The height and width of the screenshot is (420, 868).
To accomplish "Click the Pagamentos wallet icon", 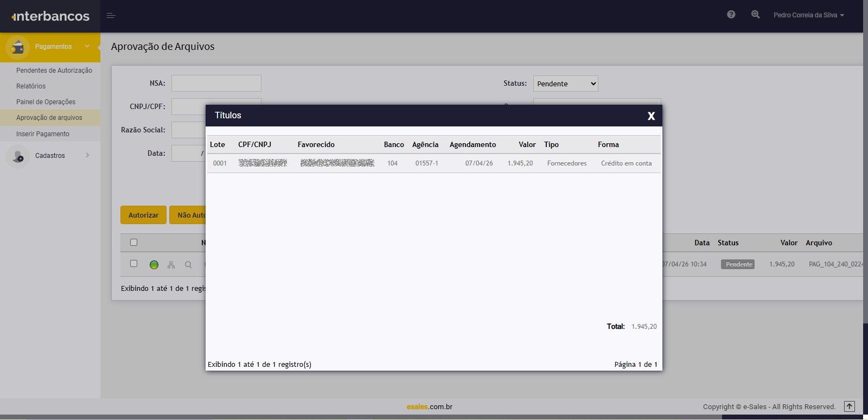I will (18, 47).
